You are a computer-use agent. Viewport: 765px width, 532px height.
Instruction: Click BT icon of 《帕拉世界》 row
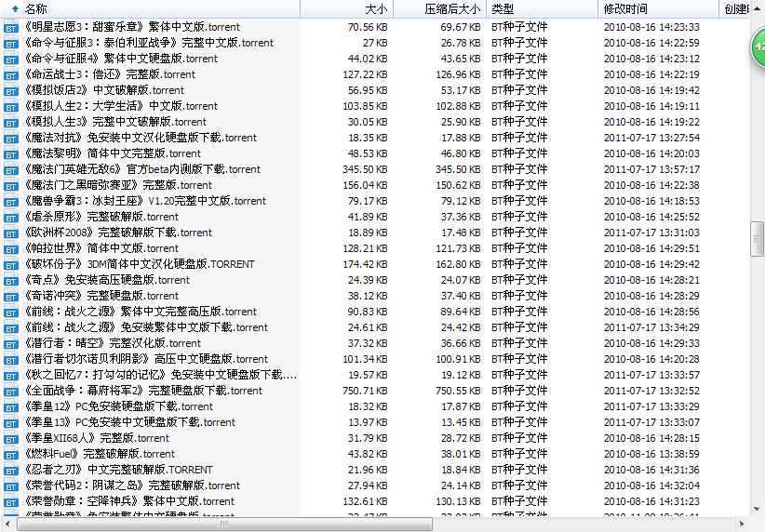pyautogui.click(x=11, y=248)
